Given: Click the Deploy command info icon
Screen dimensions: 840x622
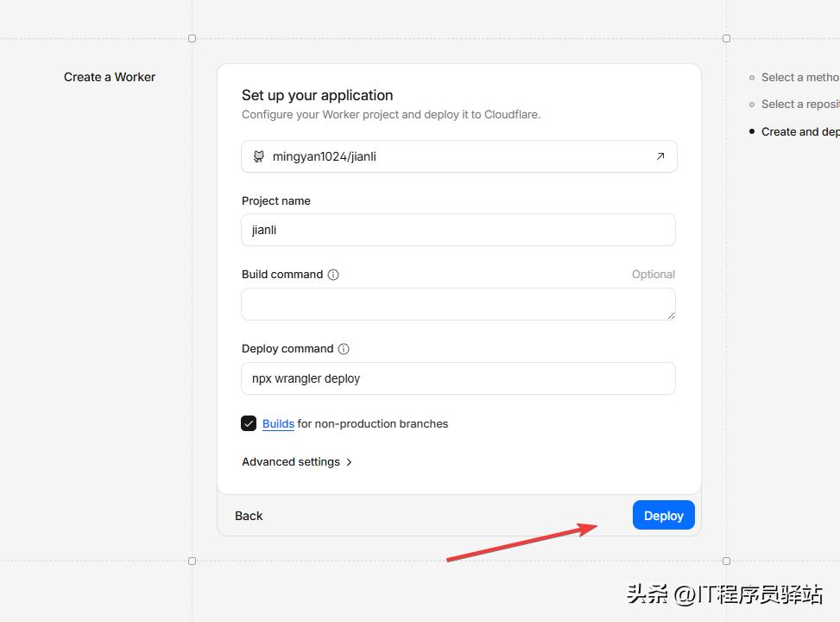Looking at the screenshot, I should click(344, 349).
